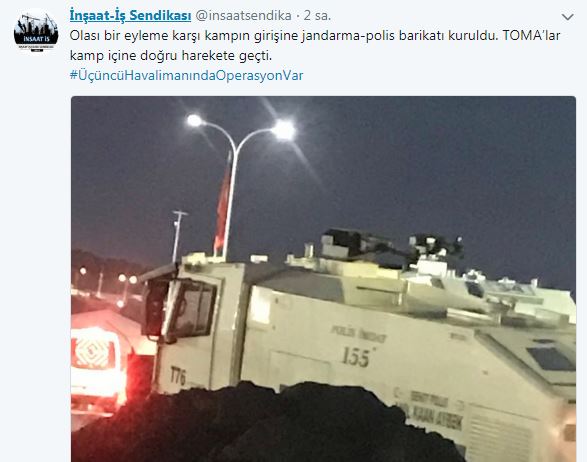
Task: Click the windshield of the TOMA truck
Action: click(x=188, y=308)
